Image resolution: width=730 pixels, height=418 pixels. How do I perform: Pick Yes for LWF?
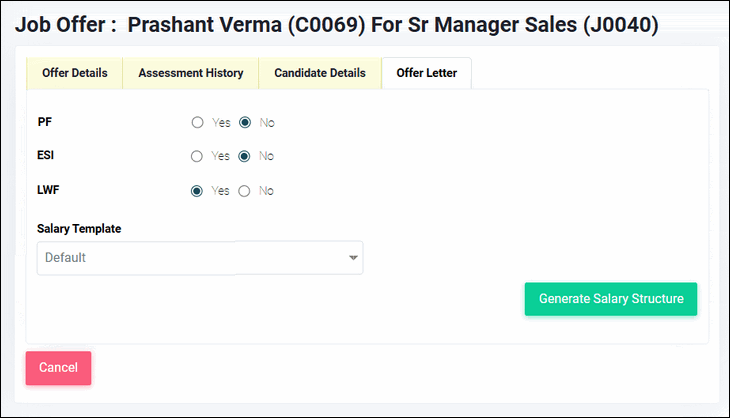(197, 191)
